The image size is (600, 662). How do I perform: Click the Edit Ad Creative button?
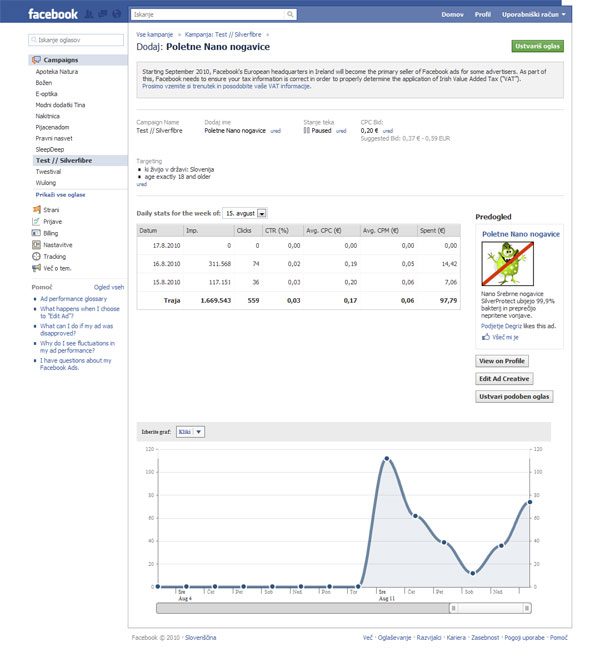pos(504,379)
